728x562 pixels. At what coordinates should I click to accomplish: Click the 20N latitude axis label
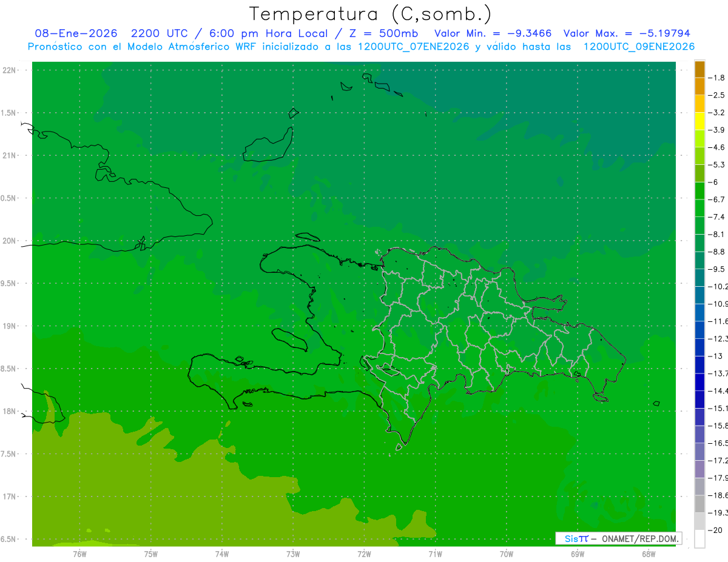pos(9,241)
